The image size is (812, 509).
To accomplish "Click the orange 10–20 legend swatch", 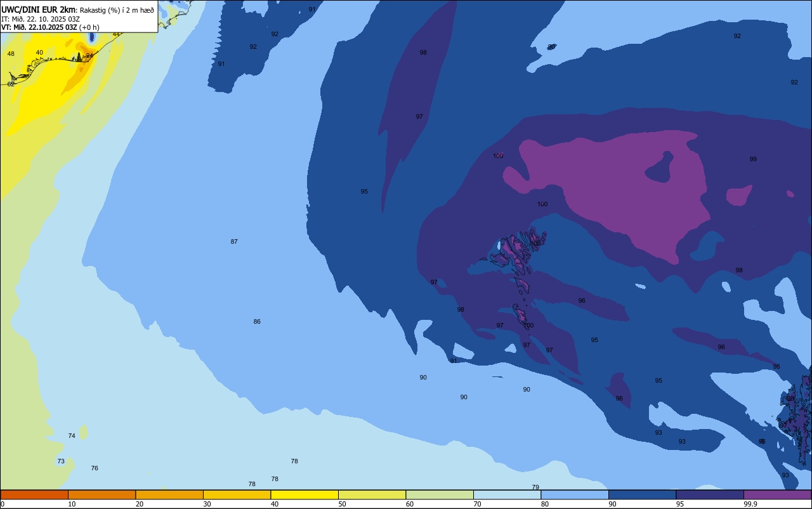I will pos(101,494).
